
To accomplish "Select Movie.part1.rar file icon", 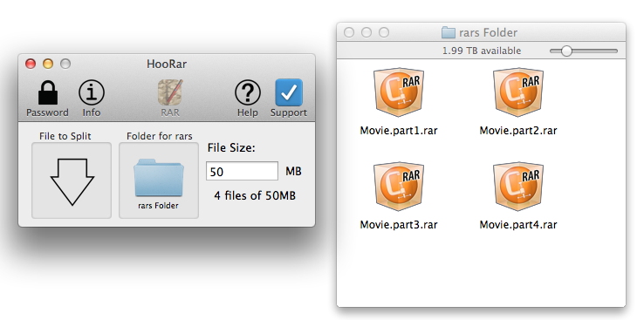I will pos(399,92).
